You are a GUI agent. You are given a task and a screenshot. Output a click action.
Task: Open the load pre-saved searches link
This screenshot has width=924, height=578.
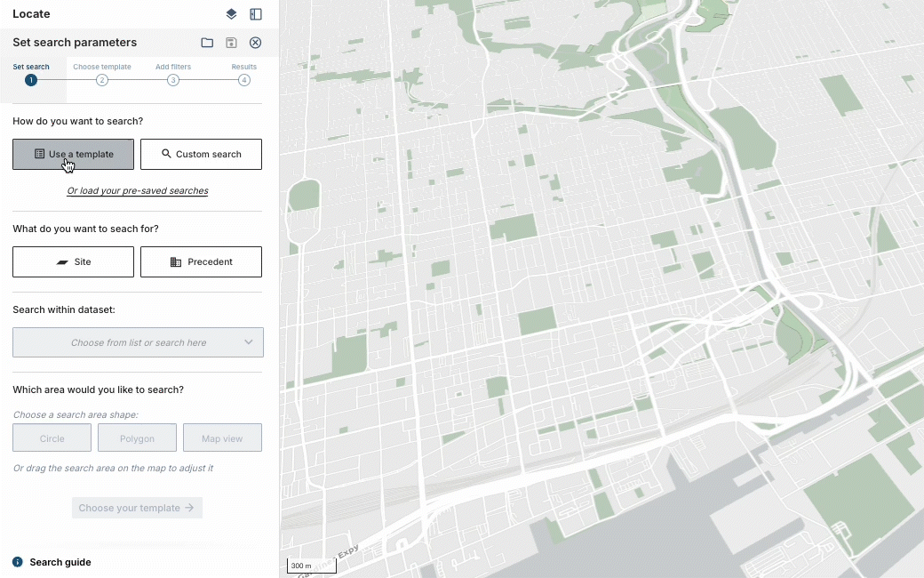[x=138, y=191]
